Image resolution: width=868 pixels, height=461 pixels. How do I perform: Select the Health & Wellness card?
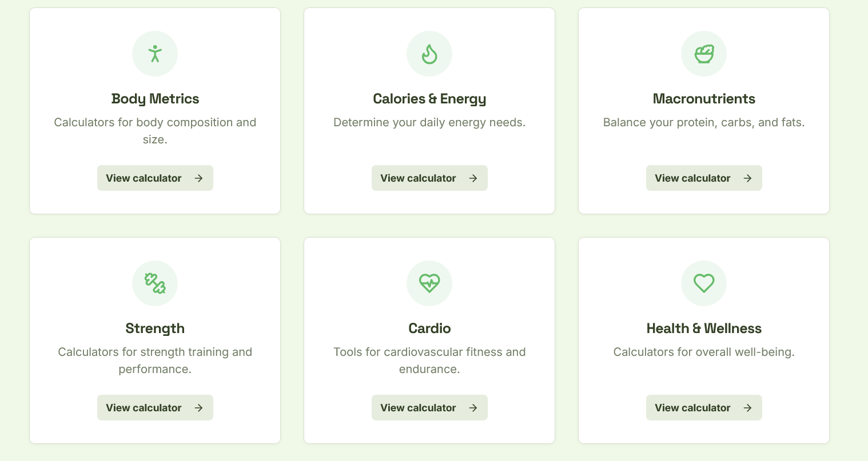coord(704,340)
